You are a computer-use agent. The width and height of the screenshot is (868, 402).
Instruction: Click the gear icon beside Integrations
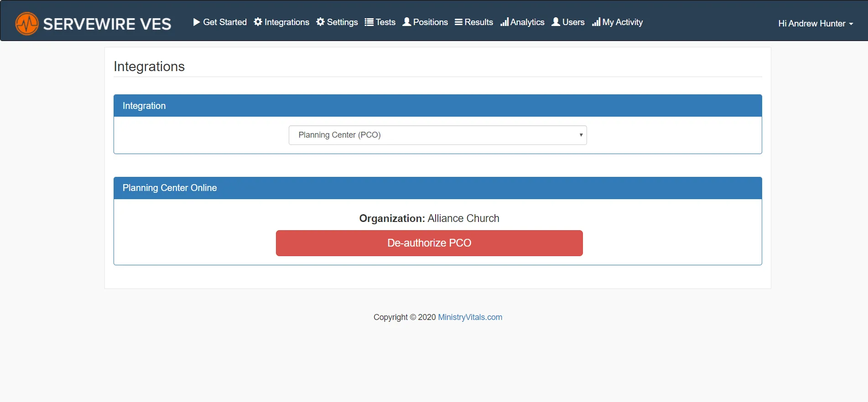[258, 22]
